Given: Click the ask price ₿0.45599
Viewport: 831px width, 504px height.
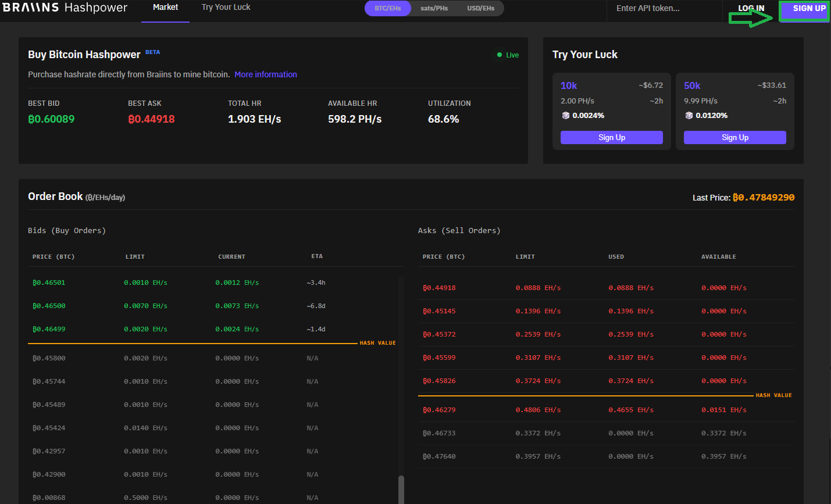Looking at the screenshot, I should 439,358.
